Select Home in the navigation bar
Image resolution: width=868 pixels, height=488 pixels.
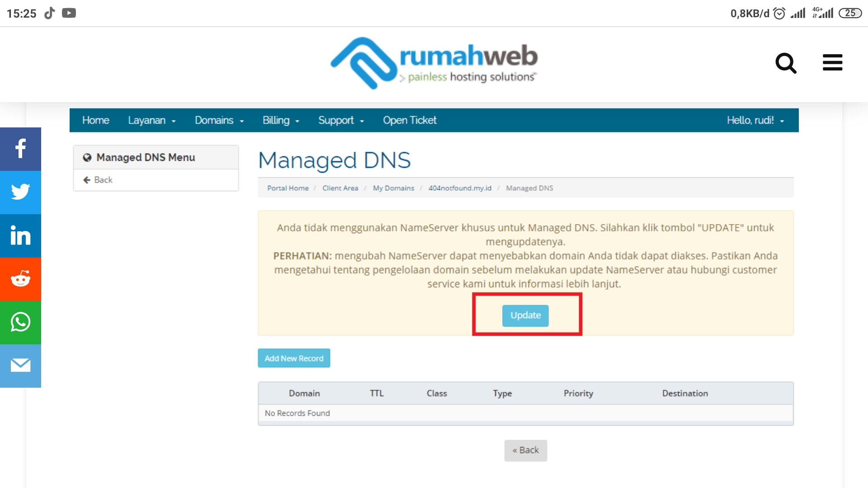[x=95, y=120]
